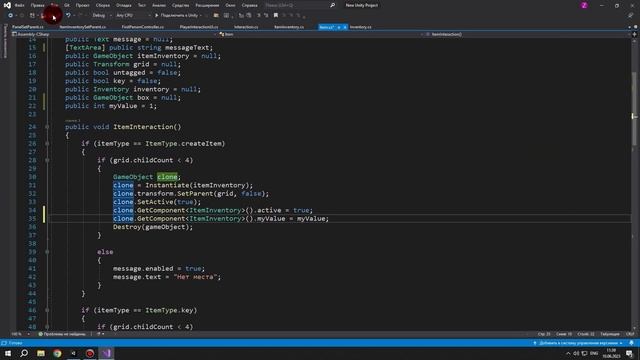The width and height of the screenshot is (640, 360).
Task: Open Chrome from the taskbar
Action: tap(57, 353)
